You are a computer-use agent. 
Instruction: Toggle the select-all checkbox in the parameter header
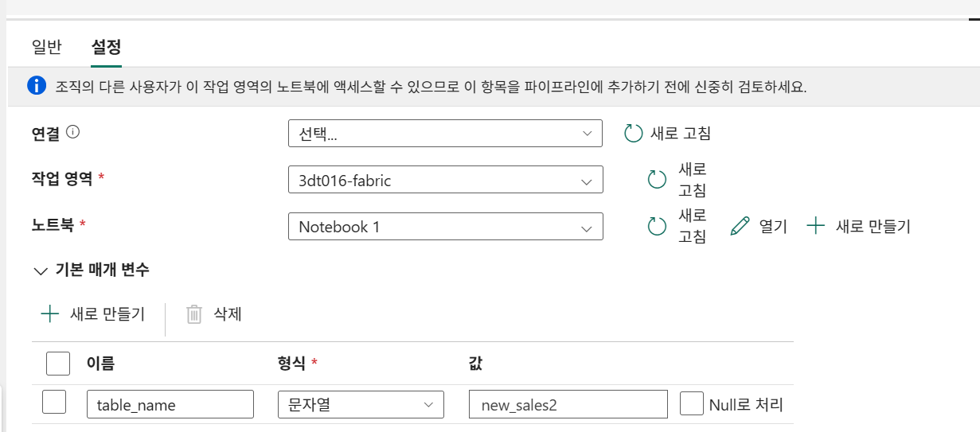[57, 364]
